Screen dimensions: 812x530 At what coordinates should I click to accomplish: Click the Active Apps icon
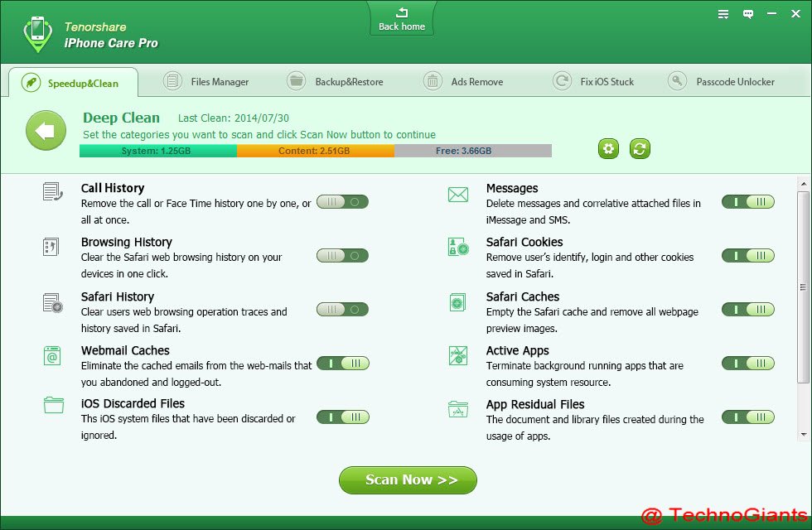pos(457,355)
